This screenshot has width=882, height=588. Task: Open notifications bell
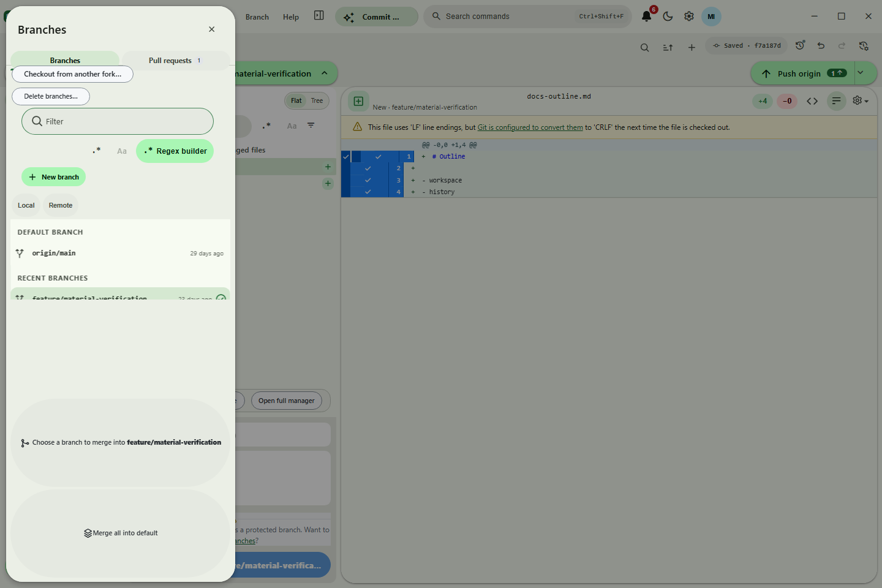click(x=647, y=16)
